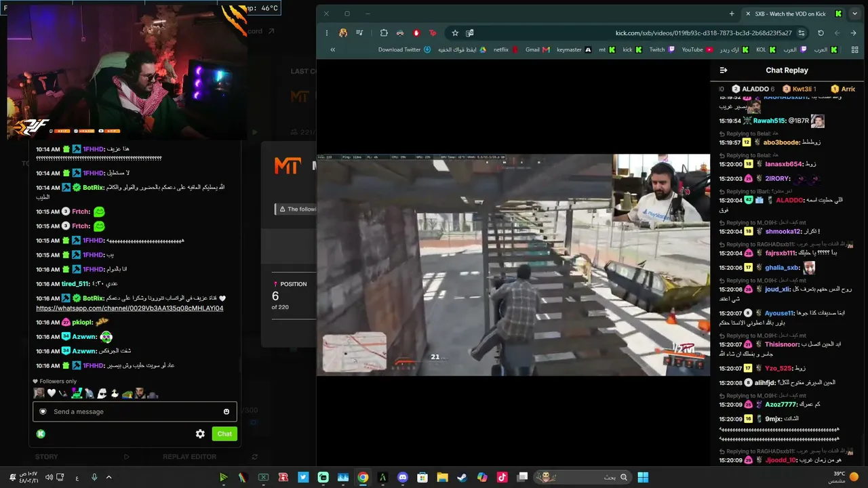Image resolution: width=868 pixels, height=488 pixels.
Task: Open the Gmail bookmark
Action: coord(537,49)
